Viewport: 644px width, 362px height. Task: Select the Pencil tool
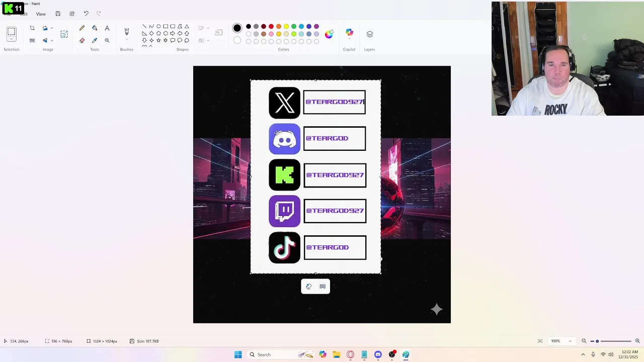pos(82,28)
